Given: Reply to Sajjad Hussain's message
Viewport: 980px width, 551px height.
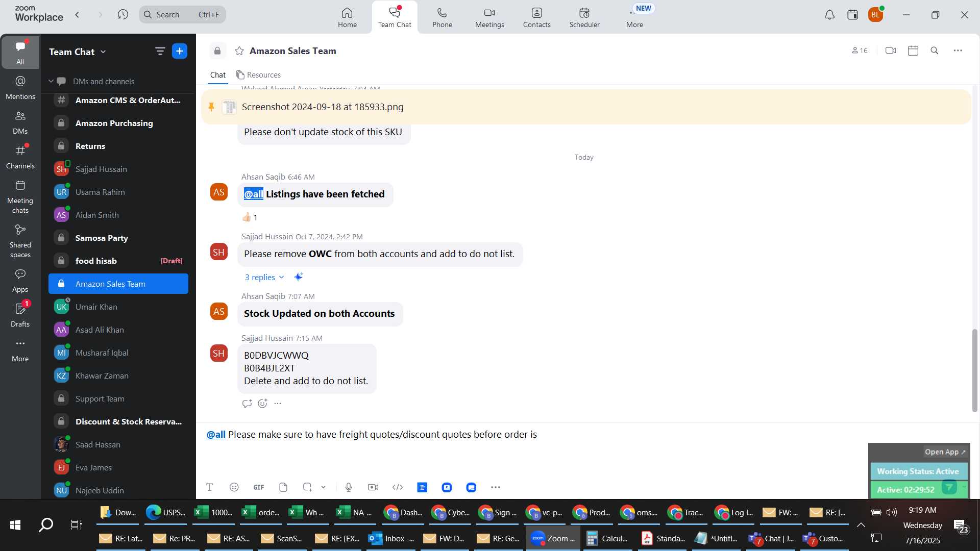Looking at the screenshot, I should [x=247, y=404].
